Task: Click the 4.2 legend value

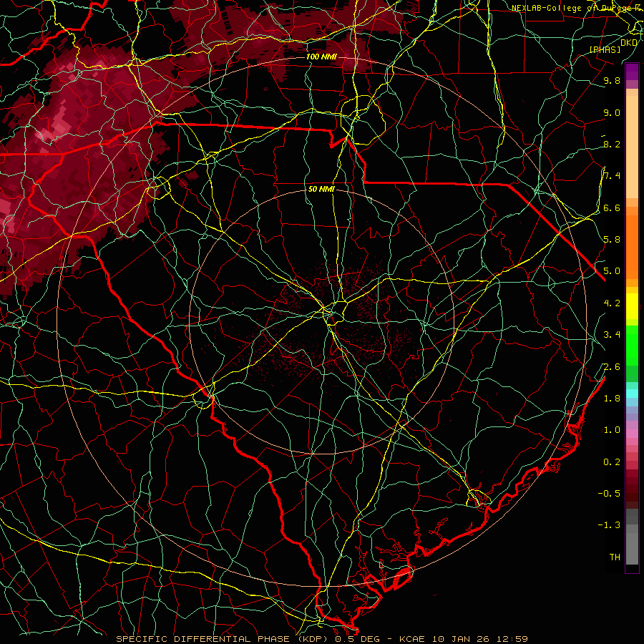Action: click(x=612, y=303)
